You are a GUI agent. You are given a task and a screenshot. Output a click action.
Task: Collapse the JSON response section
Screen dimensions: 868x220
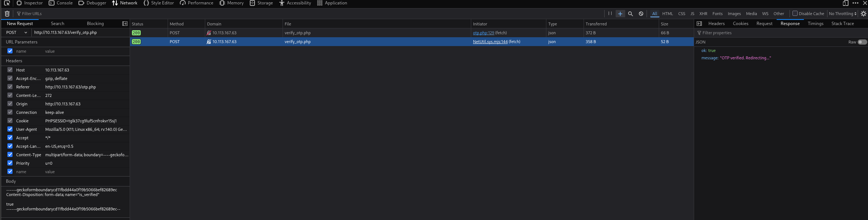[700, 42]
